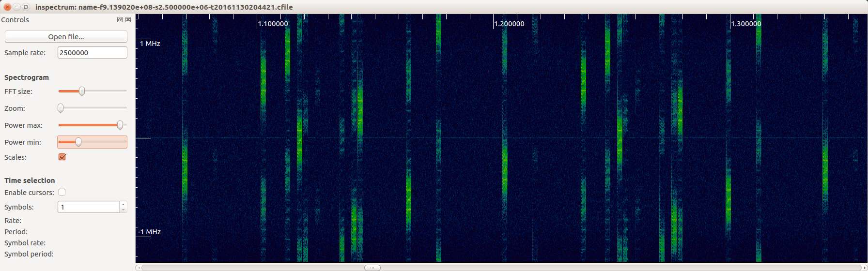The image size is (868, 271).
Task: Enable cursors checkbox in Time selection
Action: click(62, 192)
